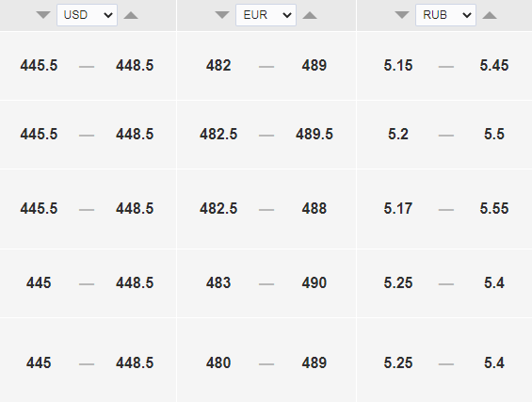This screenshot has width=532, height=402.
Task: Open the RUB currency dropdown
Action: (x=445, y=15)
